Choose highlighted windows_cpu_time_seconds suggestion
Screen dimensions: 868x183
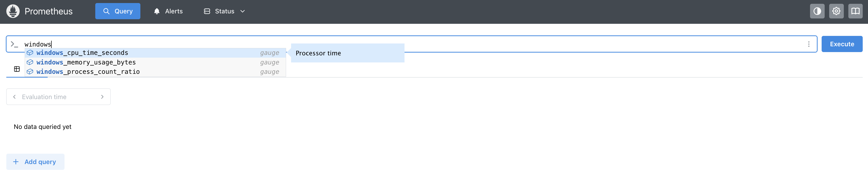(82, 53)
